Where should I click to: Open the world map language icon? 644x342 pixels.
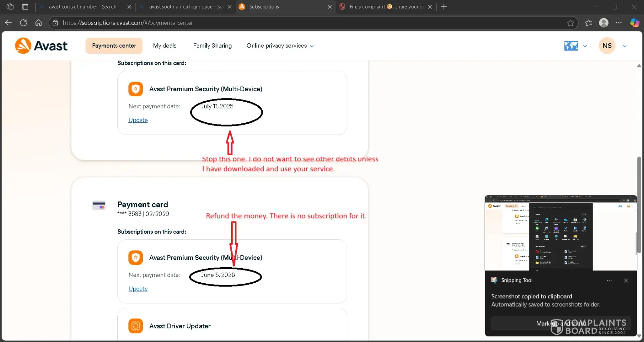(571, 46)
